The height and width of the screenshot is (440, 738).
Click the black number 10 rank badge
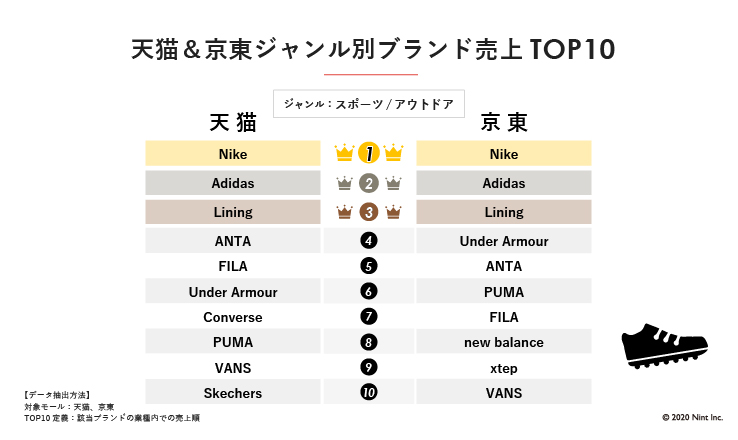369,393
